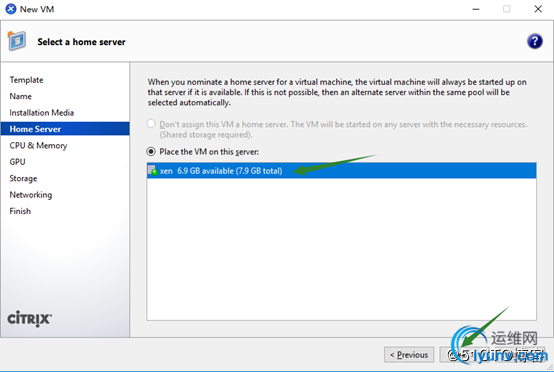Screen dimensions: 554x372
Task: Go to the GPU step
Action: tap(17, 162)
